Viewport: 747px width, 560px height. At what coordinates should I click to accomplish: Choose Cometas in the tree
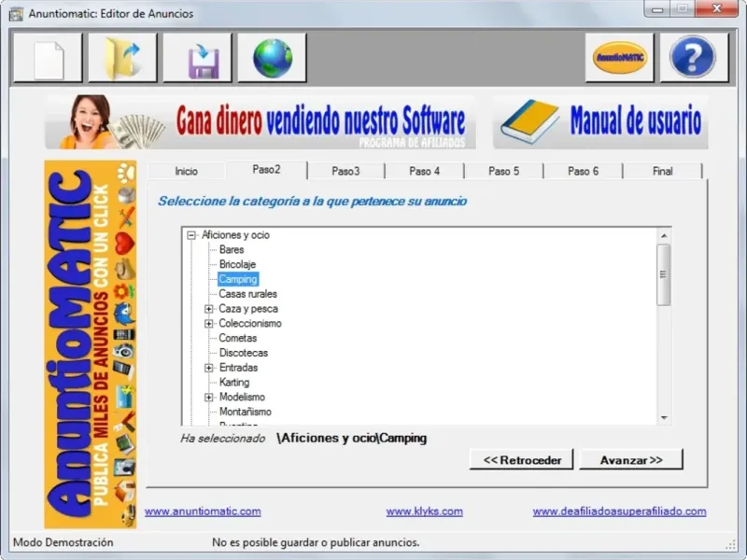point(238,339)
